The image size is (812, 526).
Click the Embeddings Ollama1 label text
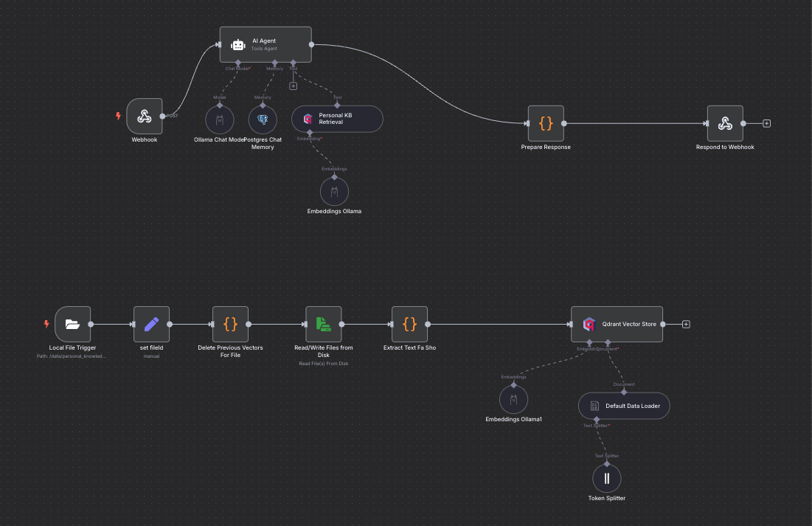[x=514, y=420]
